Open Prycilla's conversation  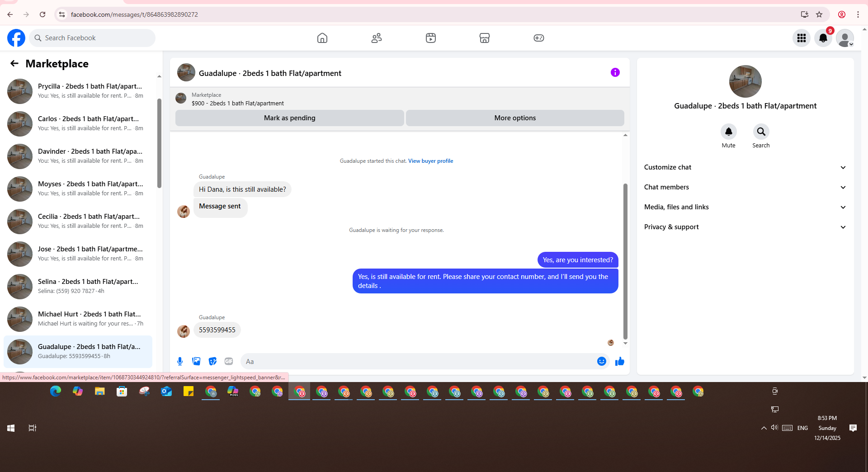click(x=78, y=91)
